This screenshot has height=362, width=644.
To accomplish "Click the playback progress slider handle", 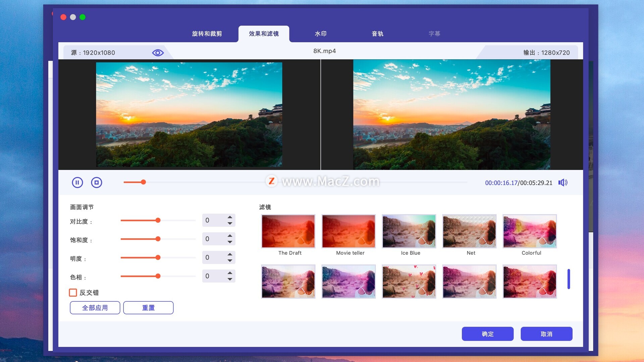I will click(143, 182).
